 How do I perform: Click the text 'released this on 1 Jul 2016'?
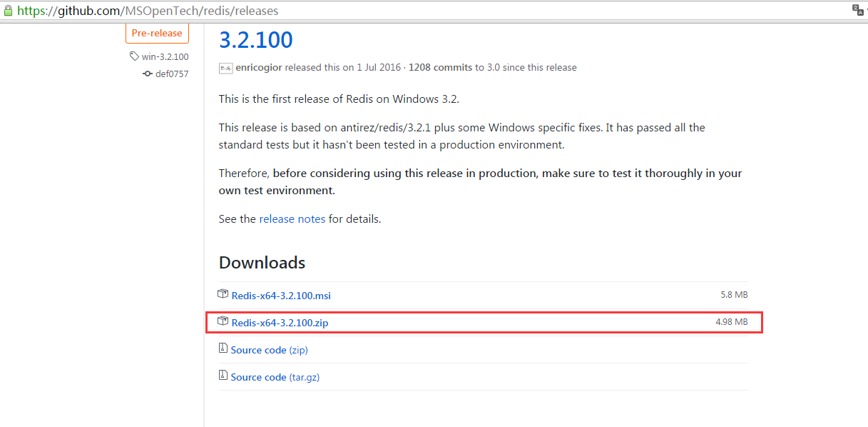point(344,67)
